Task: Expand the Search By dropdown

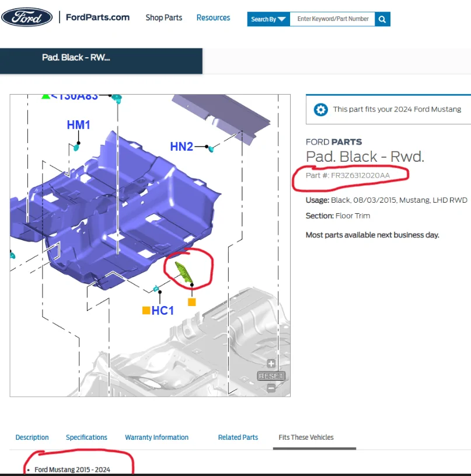Action: tap(268, 19)
